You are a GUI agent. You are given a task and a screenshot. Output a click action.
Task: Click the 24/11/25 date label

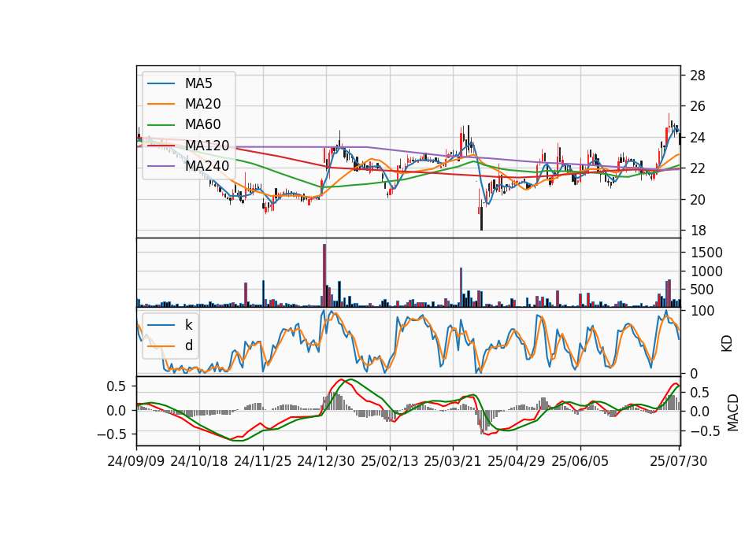[x=263, y=461]
